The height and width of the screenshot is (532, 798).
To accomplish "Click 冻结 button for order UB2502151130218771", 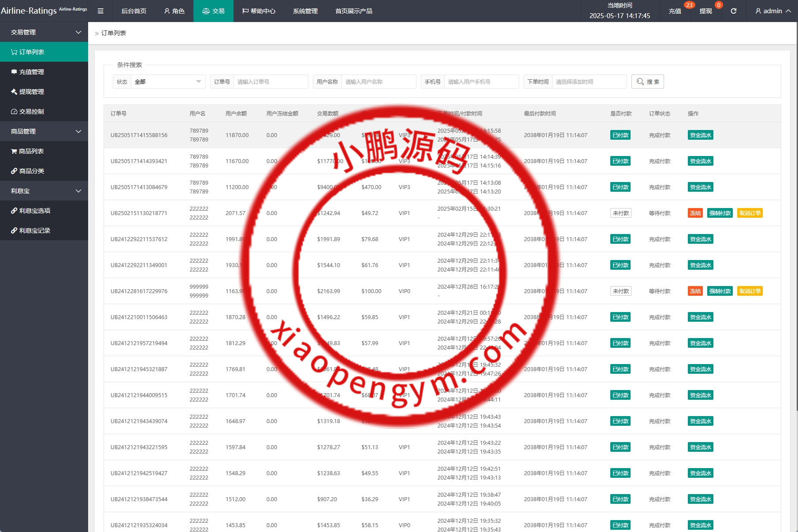I will point(695,213).
